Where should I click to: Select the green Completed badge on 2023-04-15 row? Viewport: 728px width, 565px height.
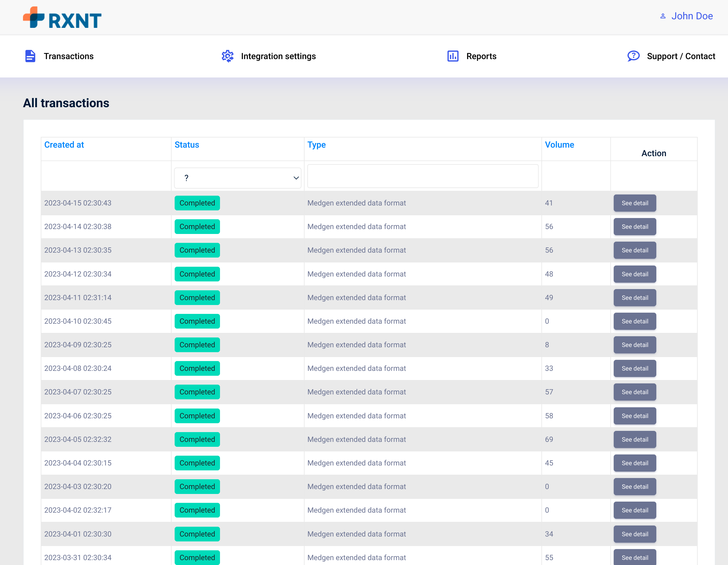(197, 203)
